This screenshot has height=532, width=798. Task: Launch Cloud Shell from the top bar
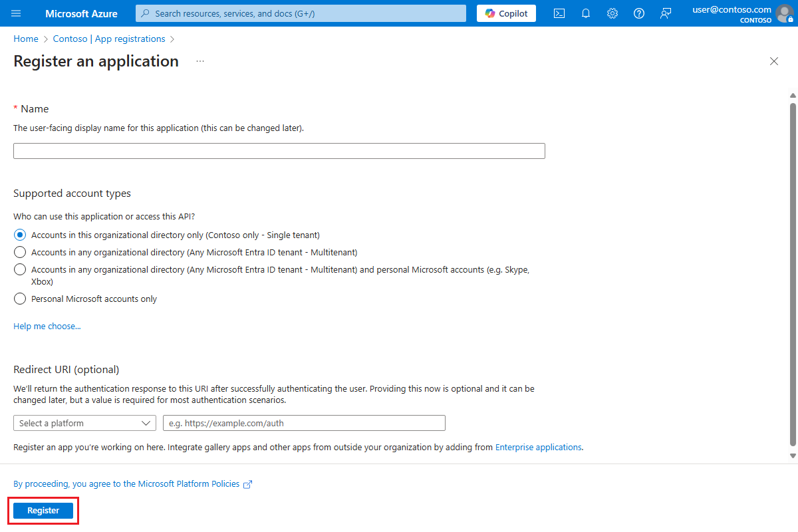[x=559, y=13]
